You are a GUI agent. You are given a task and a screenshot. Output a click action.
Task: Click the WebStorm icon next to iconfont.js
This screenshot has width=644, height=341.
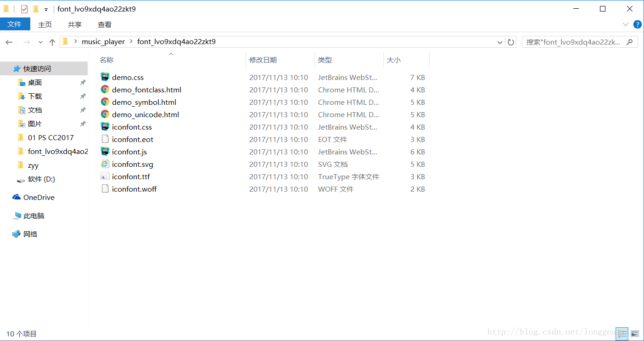point(105,151)
